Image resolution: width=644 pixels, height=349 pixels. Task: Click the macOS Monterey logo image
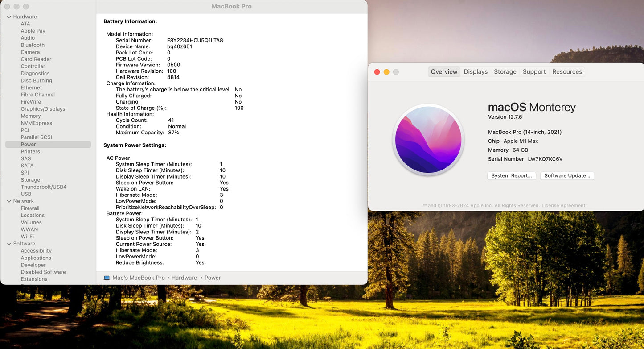428,140
